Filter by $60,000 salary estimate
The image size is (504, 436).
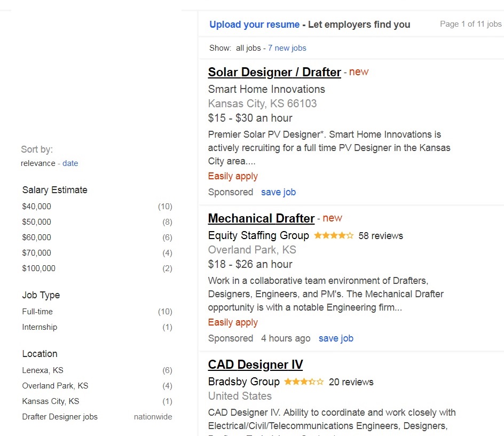[37, 237]
